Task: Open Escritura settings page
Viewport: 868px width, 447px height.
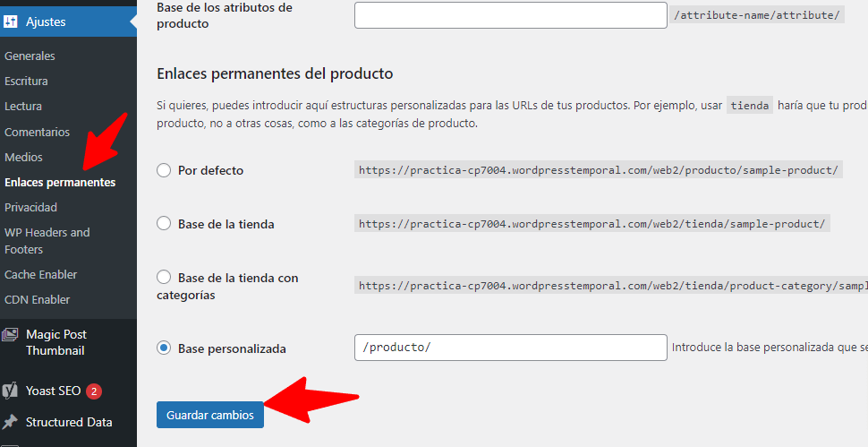Action: tap(26, 81)
